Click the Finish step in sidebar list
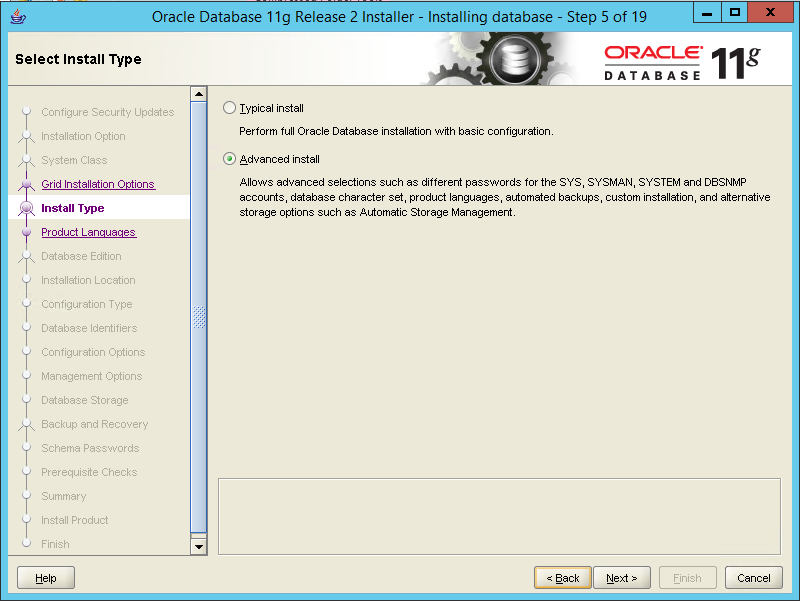This screenshot has width=800, height=601. (55, 544)
